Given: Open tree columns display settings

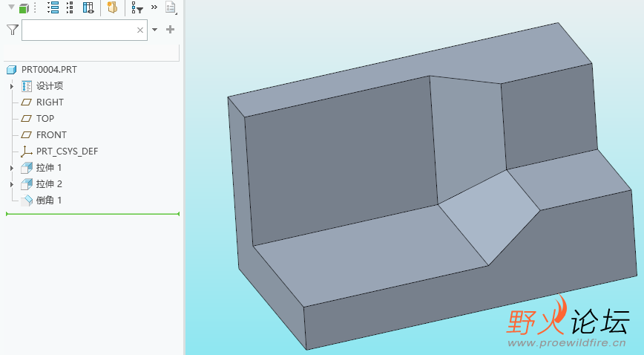Looking at the screenshot, I should pos(88,7).
